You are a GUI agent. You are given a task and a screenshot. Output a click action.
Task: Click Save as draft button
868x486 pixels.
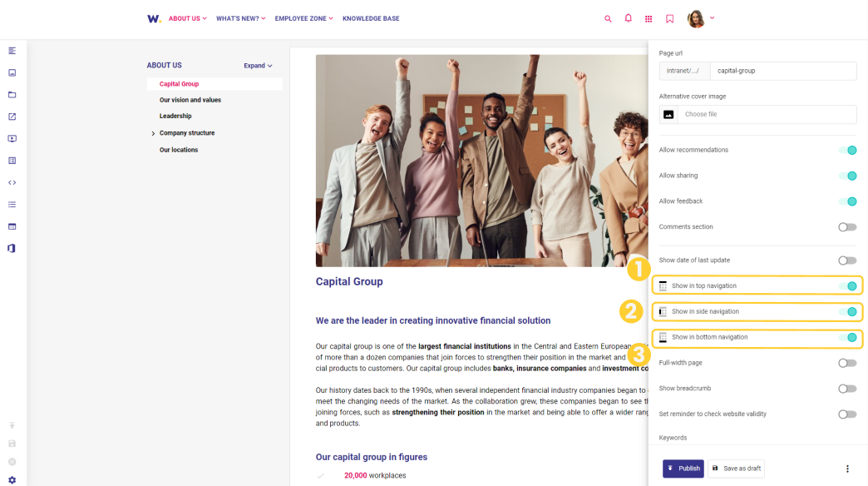point(737,469)
